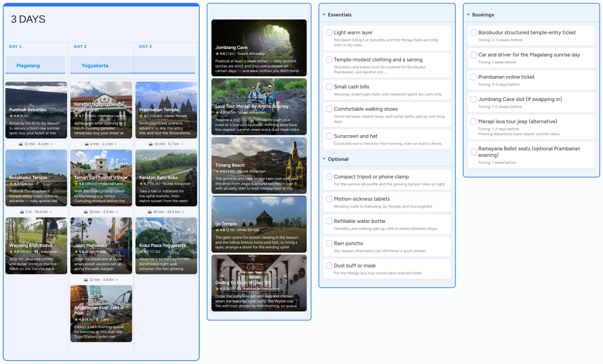This screenshot has width=603, height=364.
Task: Check Temple-modest clothing and a sarong
Action: tap(329, 60)
